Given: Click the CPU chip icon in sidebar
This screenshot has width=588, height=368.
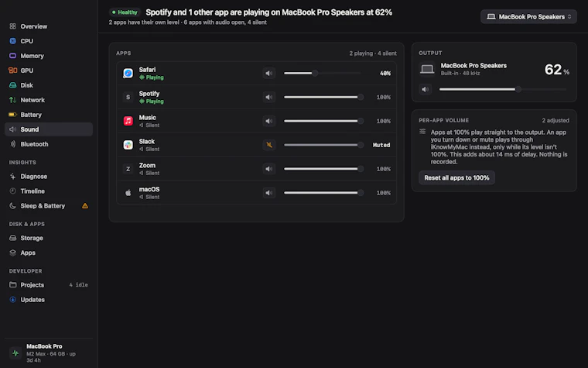Looking at the screenshot, I should coord(12,41).
